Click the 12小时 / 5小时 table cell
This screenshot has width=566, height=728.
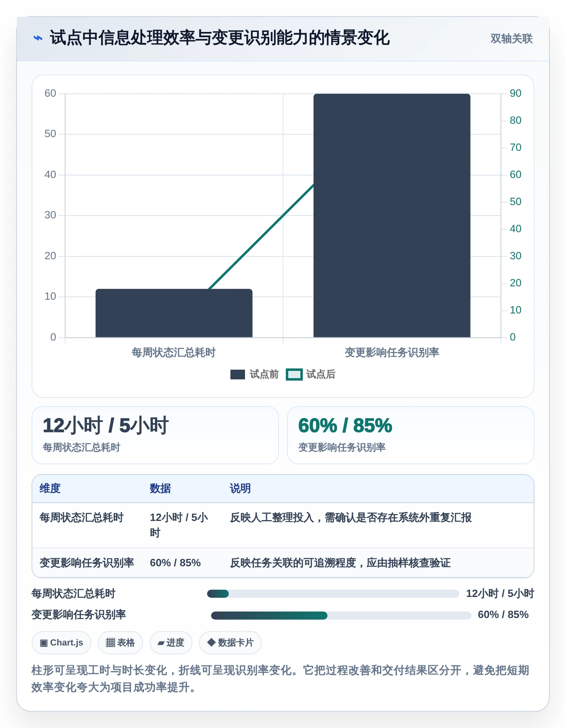[x=179, y=525]
